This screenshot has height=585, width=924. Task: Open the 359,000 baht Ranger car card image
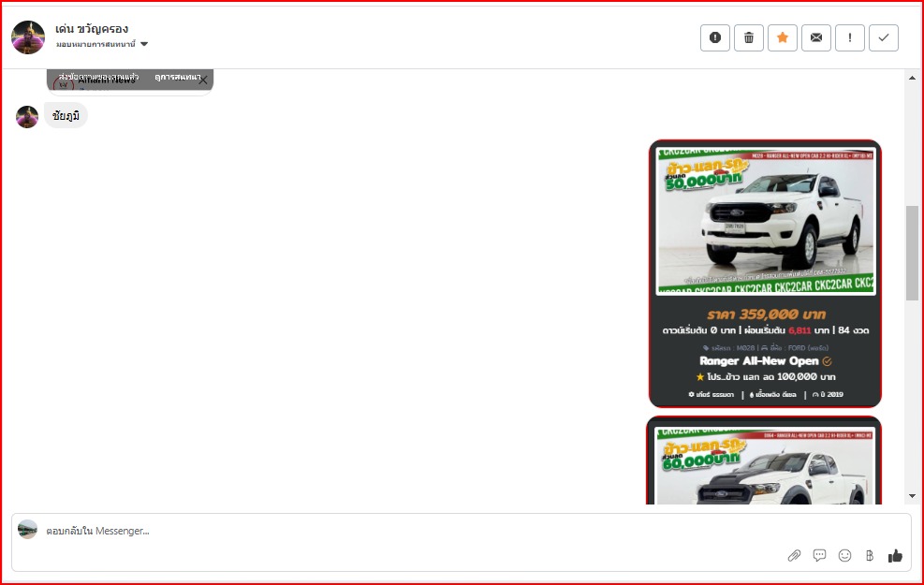click(766, 221)
